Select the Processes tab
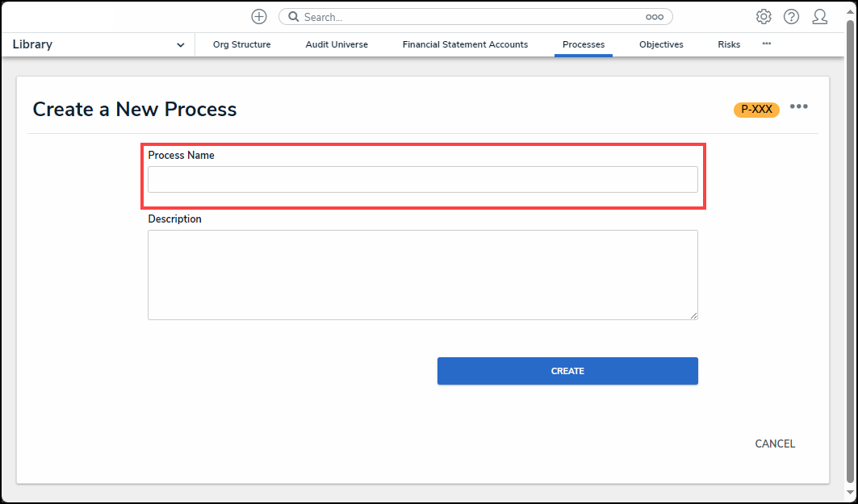This screenshot has width=858, height=504. [584, 45]
